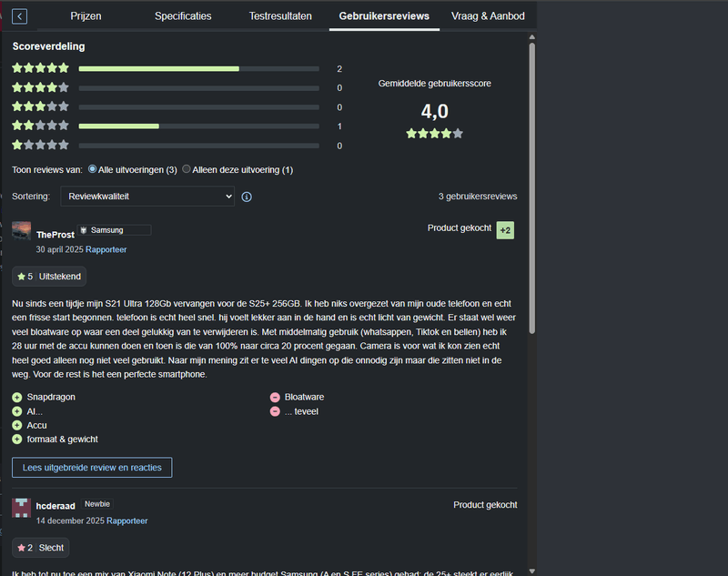This screenshot has height=576, width=728.
Task: Click the two-star rating icons row
Action: coord(40,126)
